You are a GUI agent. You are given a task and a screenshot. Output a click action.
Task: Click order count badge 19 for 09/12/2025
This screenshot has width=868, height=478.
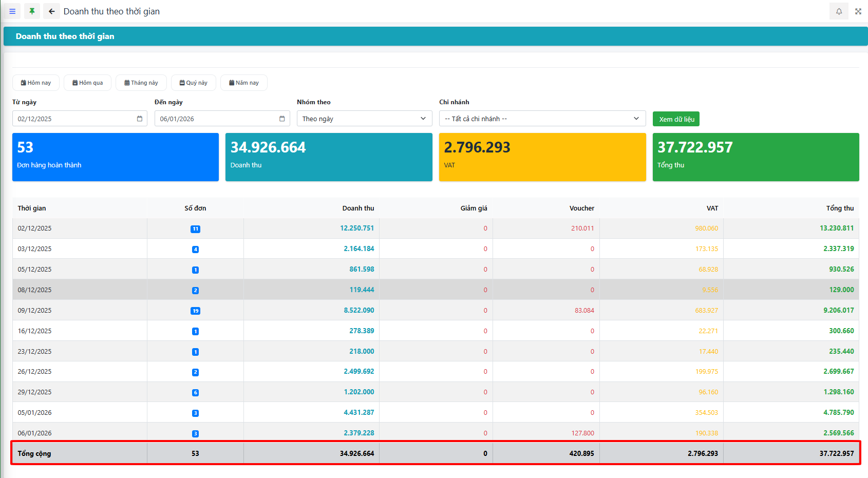coord(195,311)
